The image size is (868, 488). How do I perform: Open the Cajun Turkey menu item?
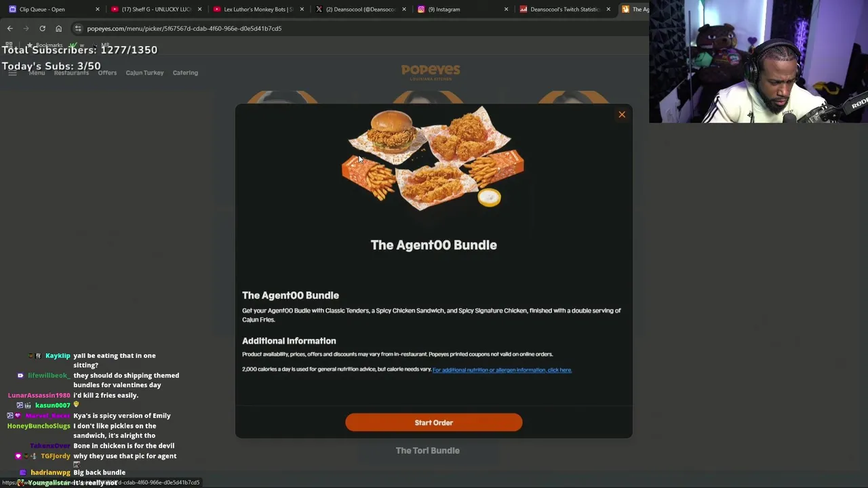click(144, 73)
